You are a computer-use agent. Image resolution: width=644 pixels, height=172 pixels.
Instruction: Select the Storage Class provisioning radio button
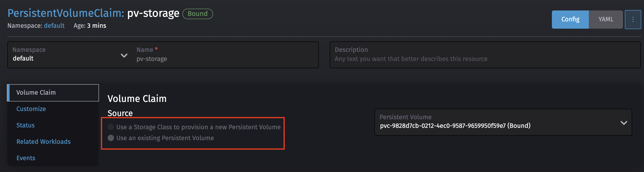pos(111,127)
